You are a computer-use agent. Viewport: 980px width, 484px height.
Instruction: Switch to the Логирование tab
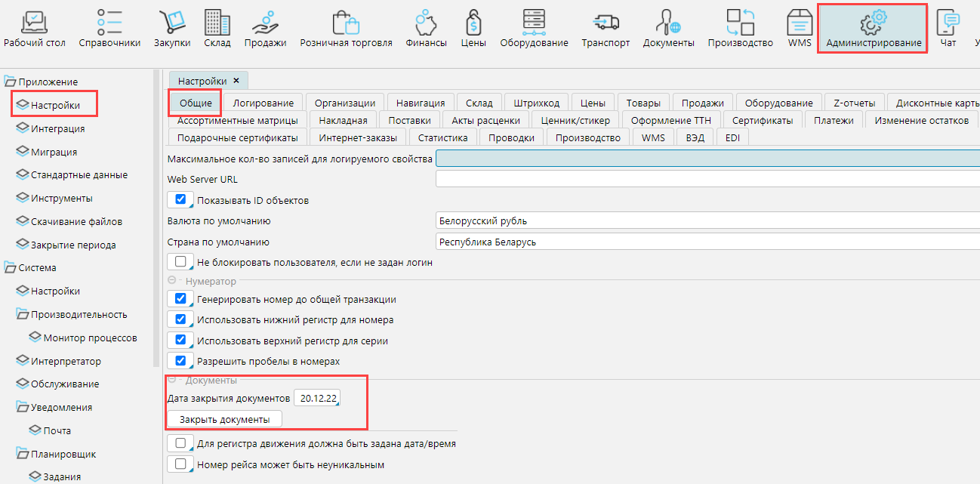click(263, 103)
